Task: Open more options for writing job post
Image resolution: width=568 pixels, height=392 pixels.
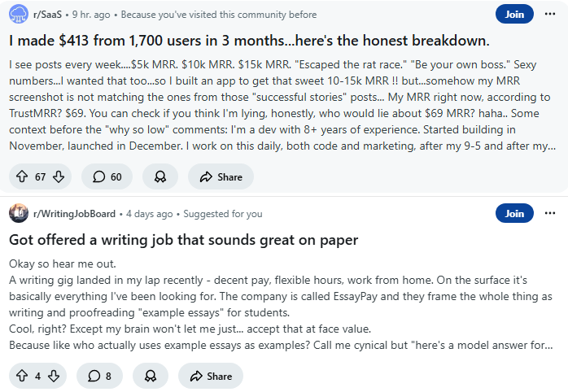Action: click(551, 213)
